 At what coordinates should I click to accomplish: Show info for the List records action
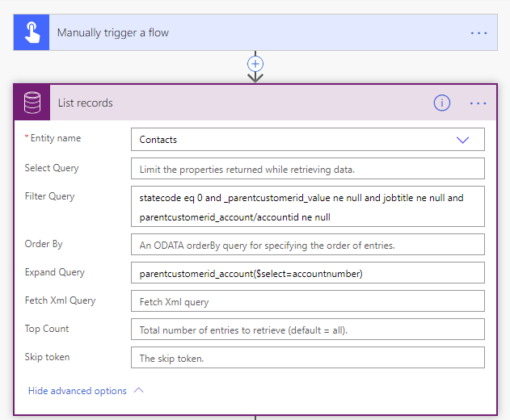coord(441,103)
